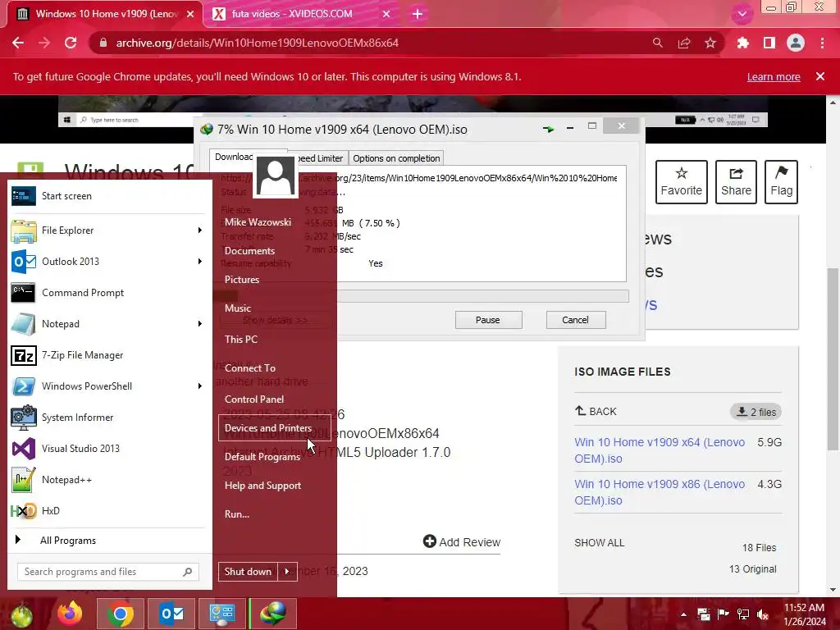Click the user account picture
The width and height of the screenshot is (840, 630).
click(x=276, y=176)
